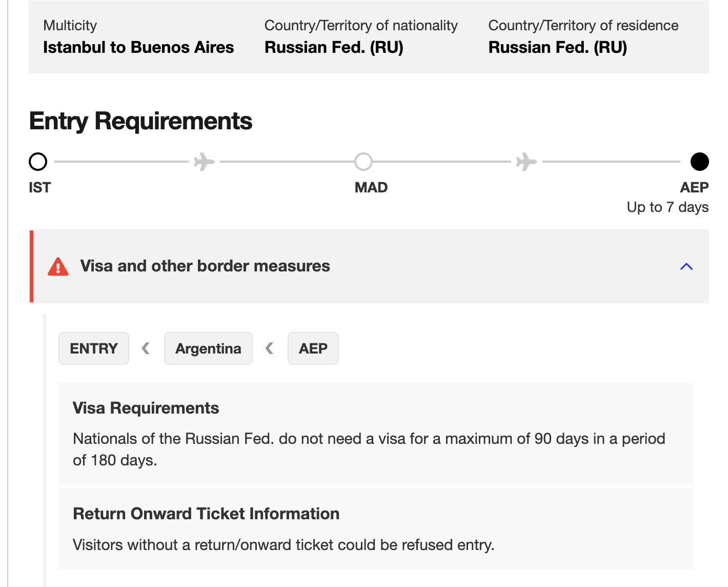Click the ENTRY breadcrumb chip

[94, 348]
